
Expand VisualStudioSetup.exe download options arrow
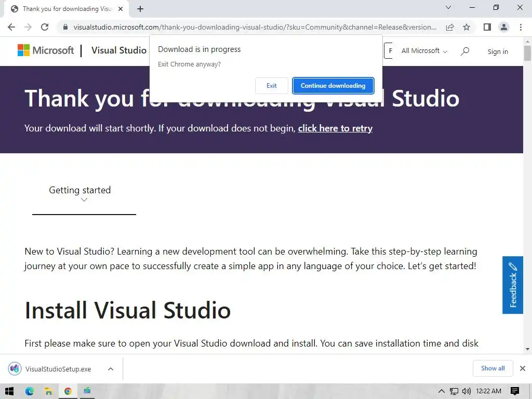111,369
